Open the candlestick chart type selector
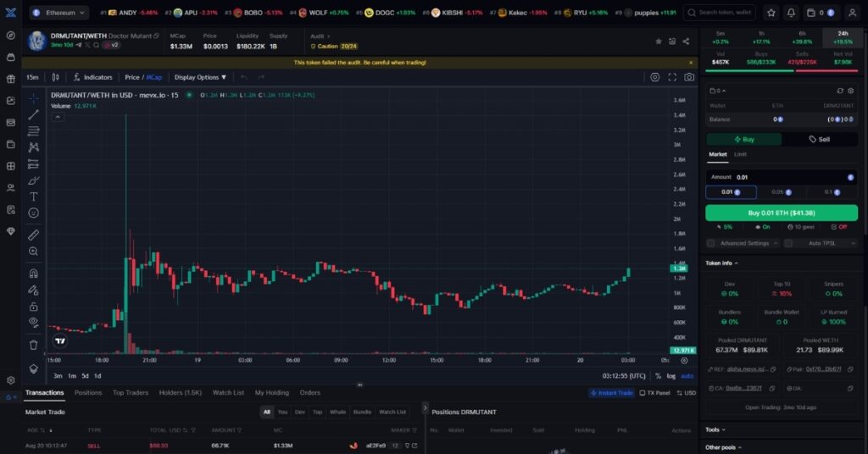Screen dimensions: 868x454 pyautogui.click(x=55, y=77)
